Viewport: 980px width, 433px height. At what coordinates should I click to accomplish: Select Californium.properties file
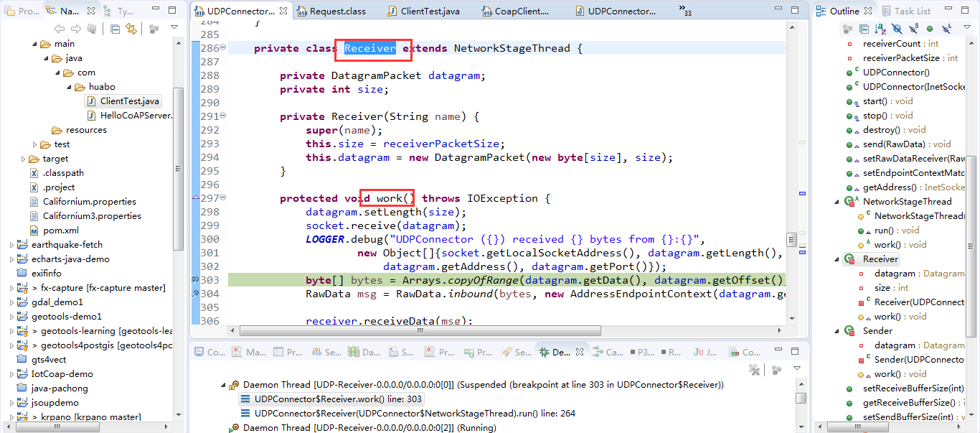point(83,202)
